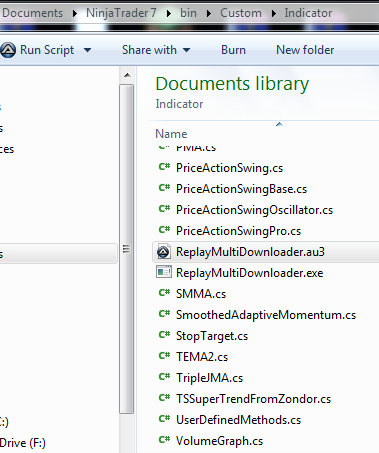
Task: Click the C# icon of UserDefinedMethods.cs
Action: [x=164, y=419]
